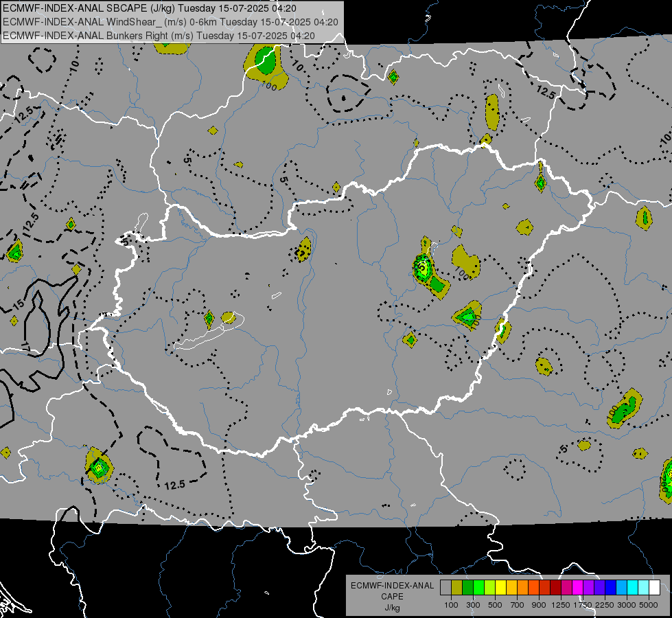Select the bright green legend swatch

click(478, 588)
